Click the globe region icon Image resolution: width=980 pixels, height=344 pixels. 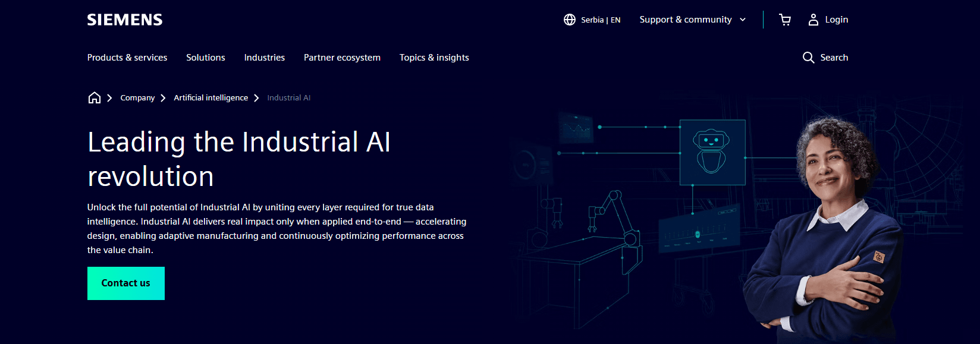point(570,20)
